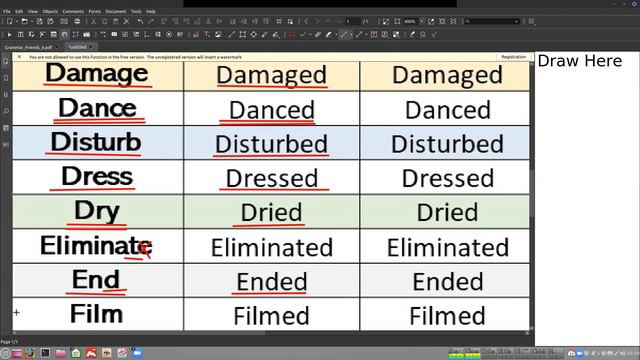
Task: Click the 400% zoom field
Action: [410, 21]
